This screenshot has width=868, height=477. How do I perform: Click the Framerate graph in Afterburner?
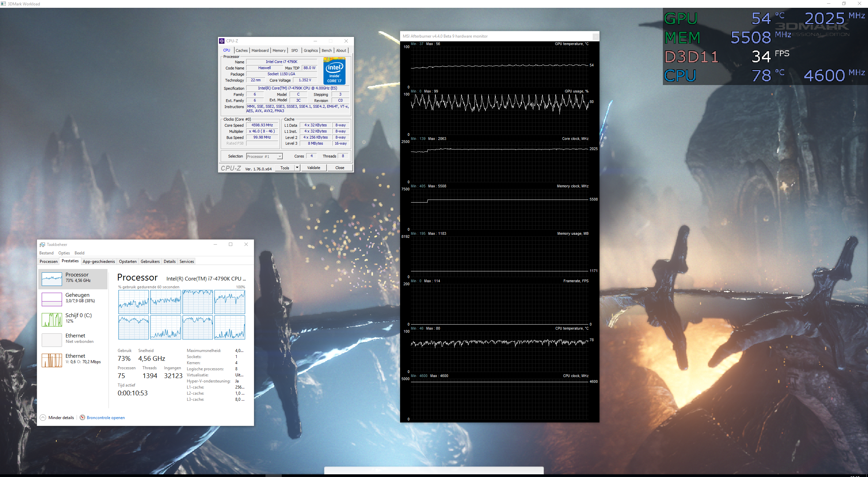pos(499,304)
